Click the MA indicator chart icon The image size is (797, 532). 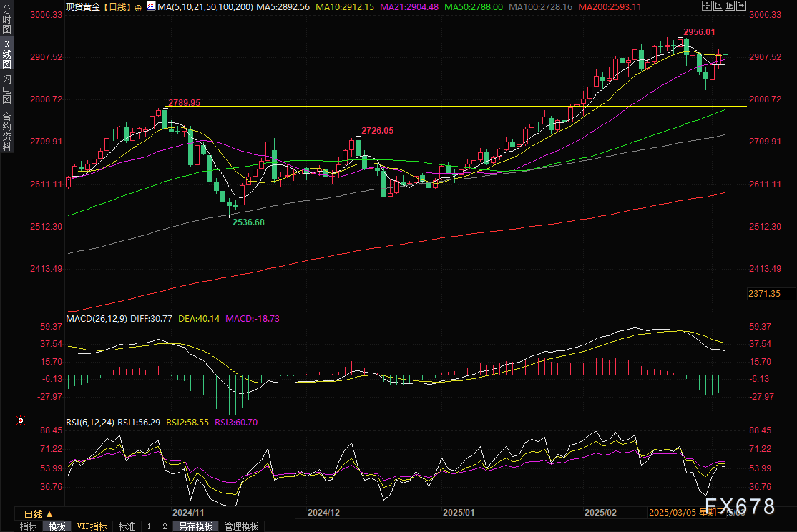150,6
